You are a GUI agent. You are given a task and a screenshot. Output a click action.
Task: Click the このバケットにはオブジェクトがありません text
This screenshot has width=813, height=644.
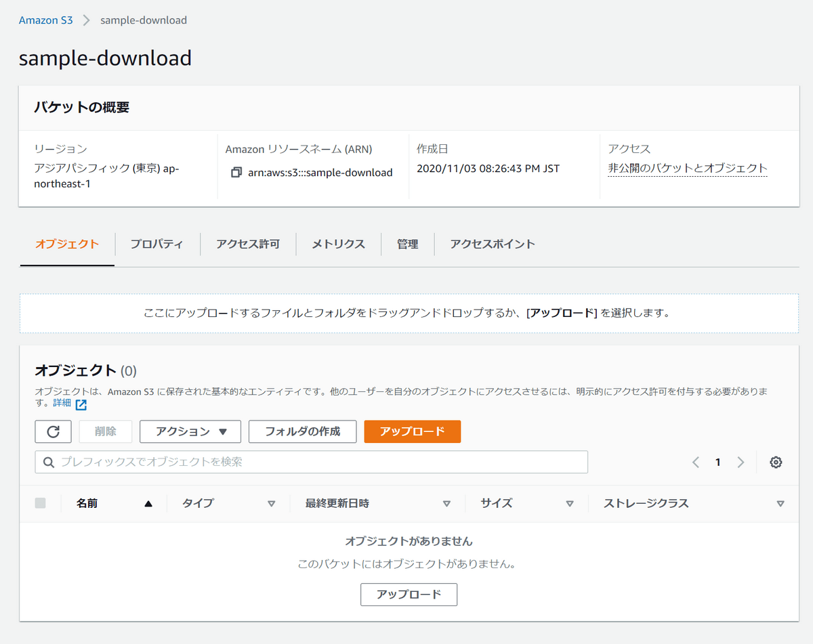pyautogui.click(x=409, y=564)
